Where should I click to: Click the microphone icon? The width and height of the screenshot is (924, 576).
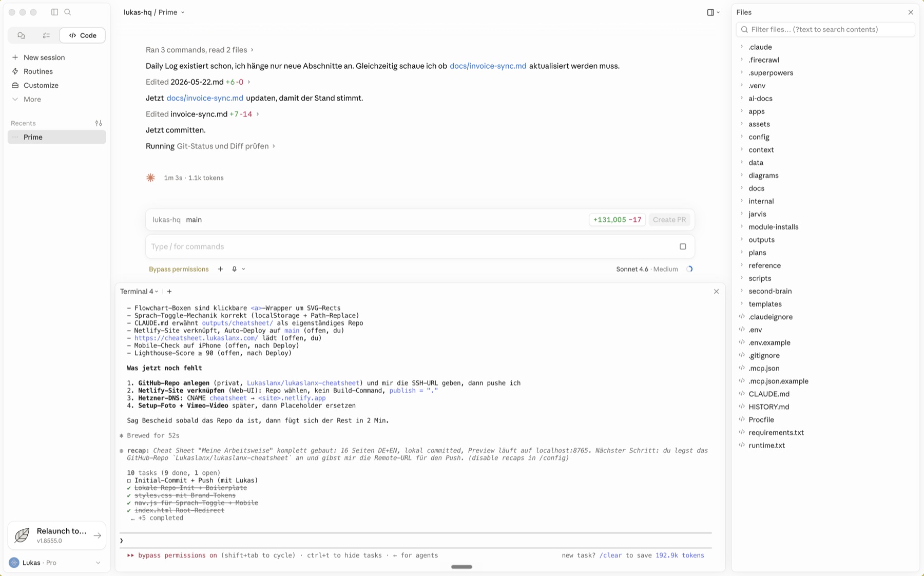(x=234, y=269)
